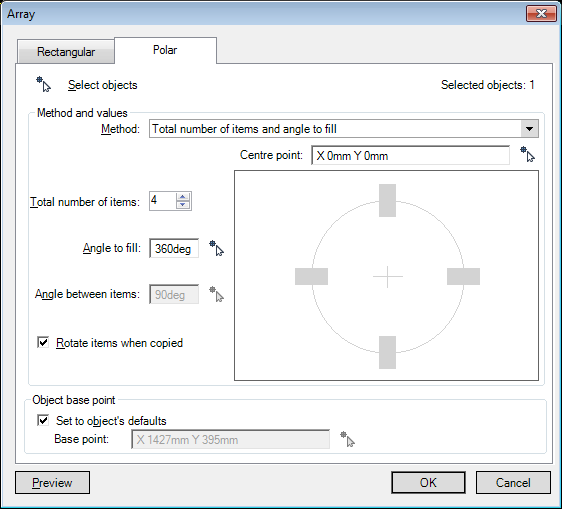Pick base point using cursor icon
The image size is (562, 509).
point(347,439)
